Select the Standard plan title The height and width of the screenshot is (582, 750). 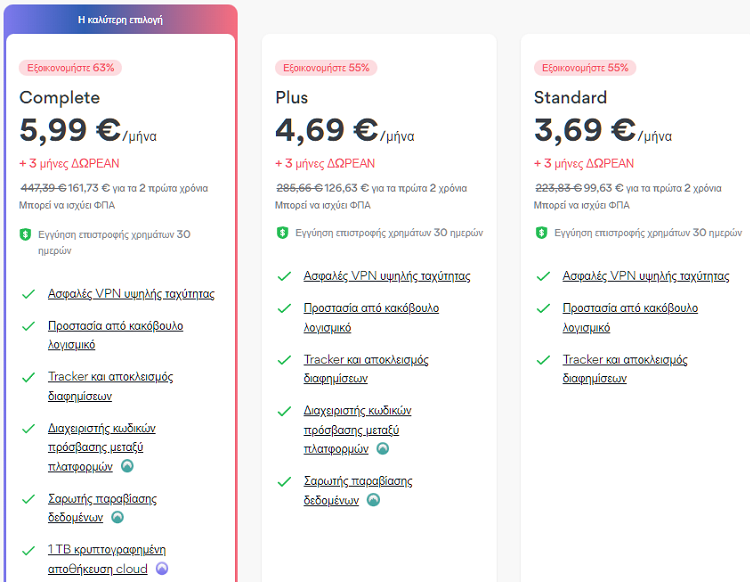point(570,98)
